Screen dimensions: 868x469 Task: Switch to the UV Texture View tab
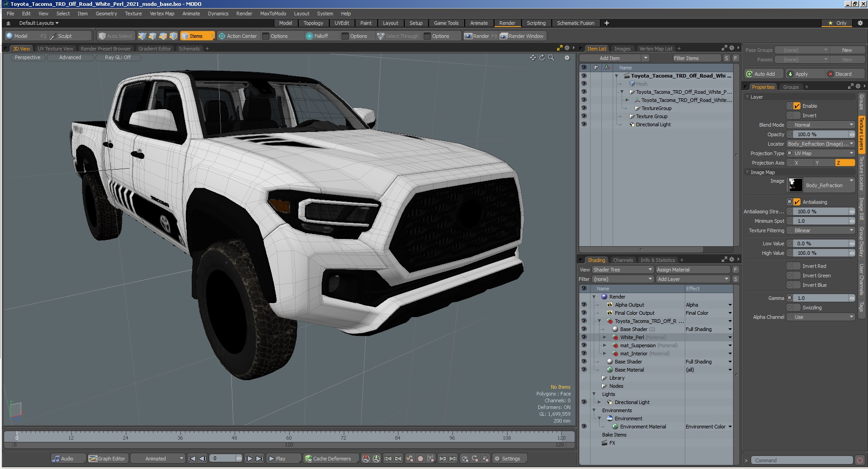[55, 49]
